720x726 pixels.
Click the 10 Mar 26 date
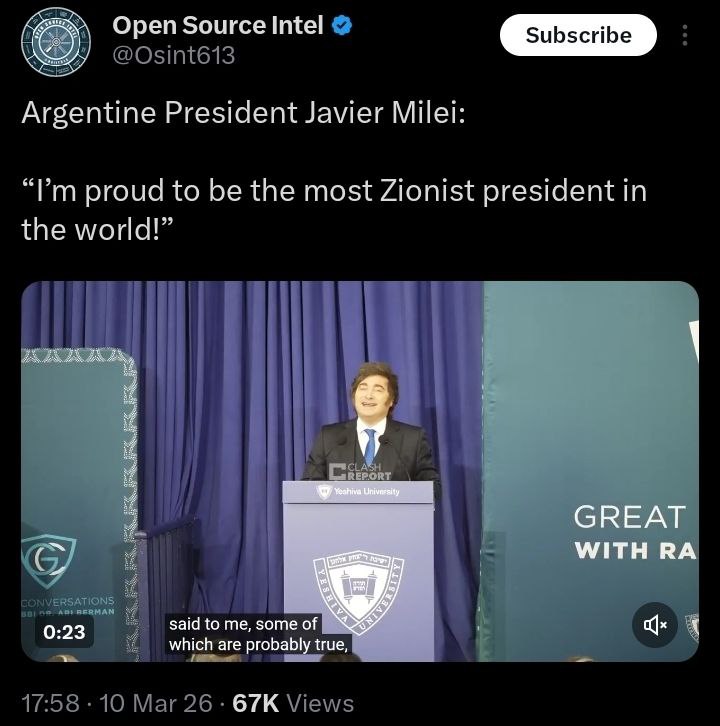(x=156, y=703)
